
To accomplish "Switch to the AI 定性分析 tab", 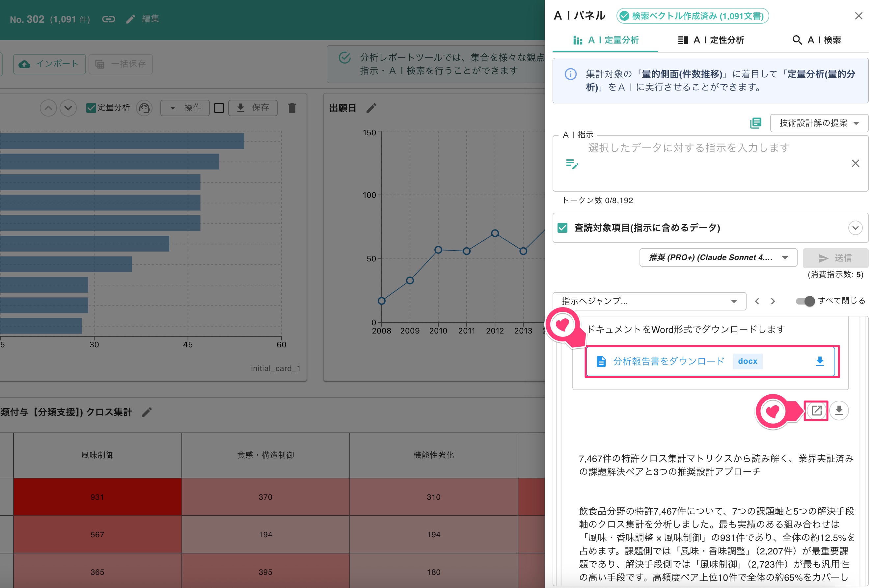I will pos(711,40).
